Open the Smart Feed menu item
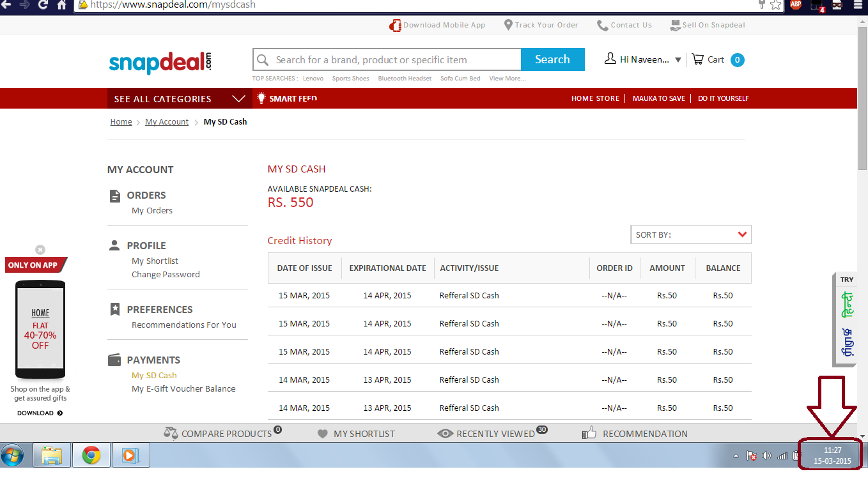The width and height of the screenshot is (868, 483). 293,98
